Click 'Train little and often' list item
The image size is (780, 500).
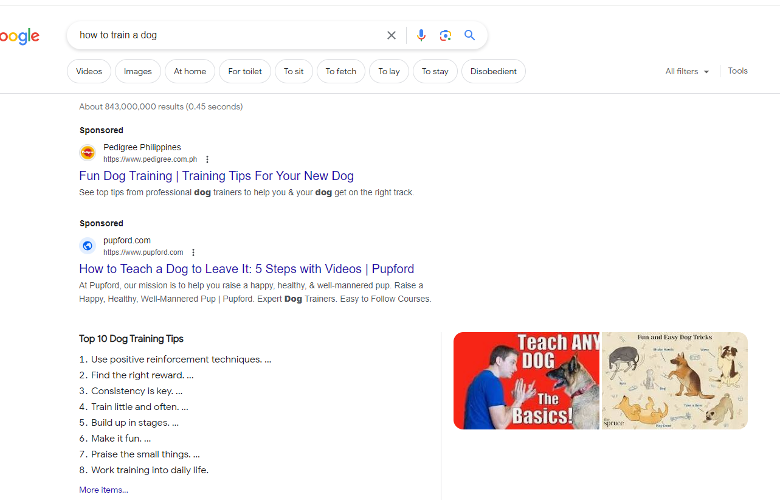tap(140, 407)
